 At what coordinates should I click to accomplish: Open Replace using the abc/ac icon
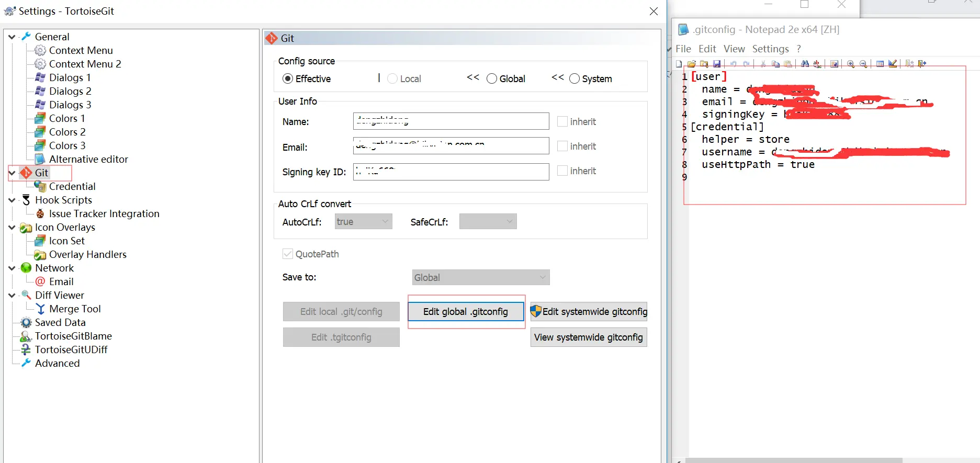(817, 64)
